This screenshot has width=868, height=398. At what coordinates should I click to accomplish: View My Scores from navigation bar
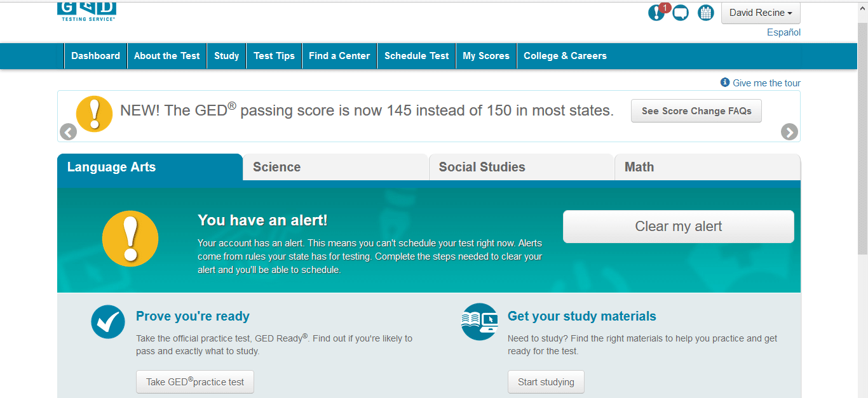(486, 56)
